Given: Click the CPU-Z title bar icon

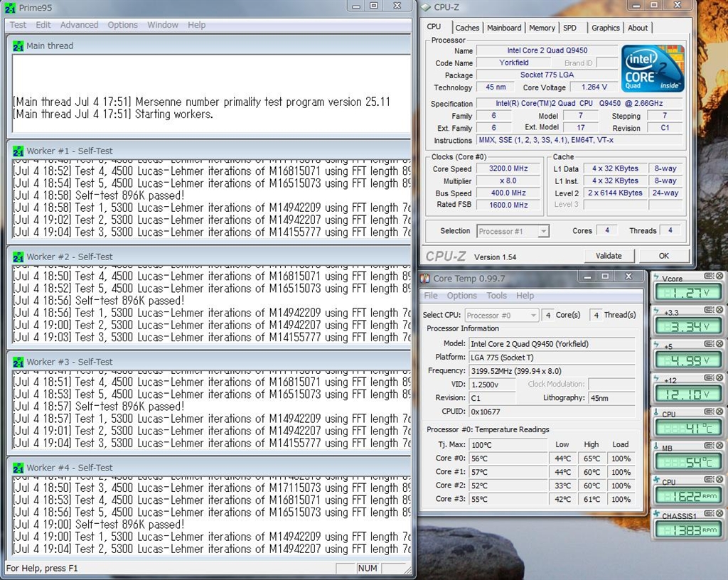Looking at the screenshot, I should 426,7.
